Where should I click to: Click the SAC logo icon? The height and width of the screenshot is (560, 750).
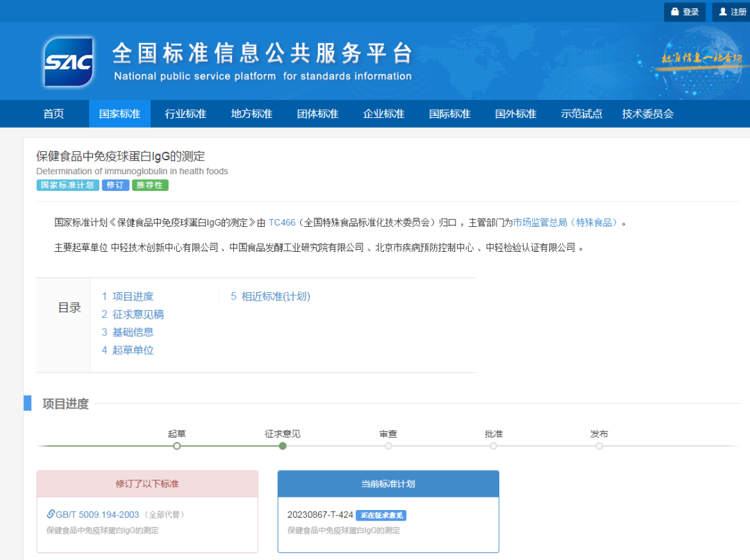click(x=68, y=62)
